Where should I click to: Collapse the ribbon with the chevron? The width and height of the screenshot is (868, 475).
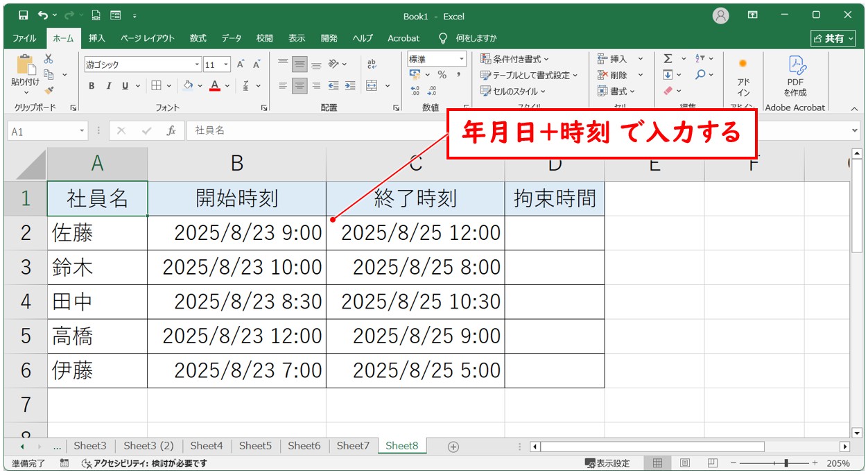[854, 109]
